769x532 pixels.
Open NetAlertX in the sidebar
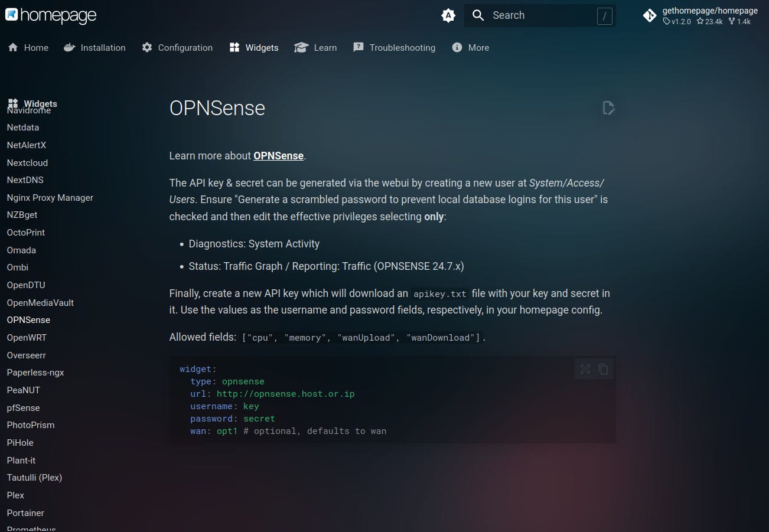(27, 145)
